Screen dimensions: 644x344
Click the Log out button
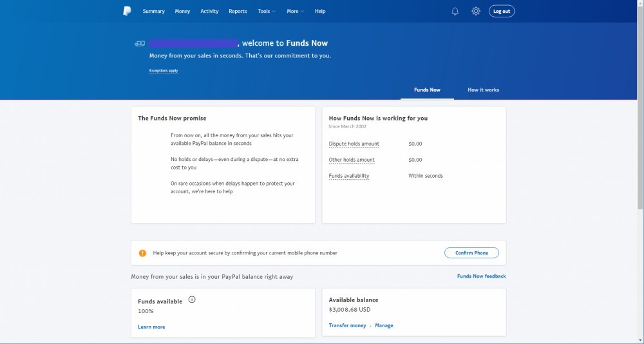(x=502, y=11)
